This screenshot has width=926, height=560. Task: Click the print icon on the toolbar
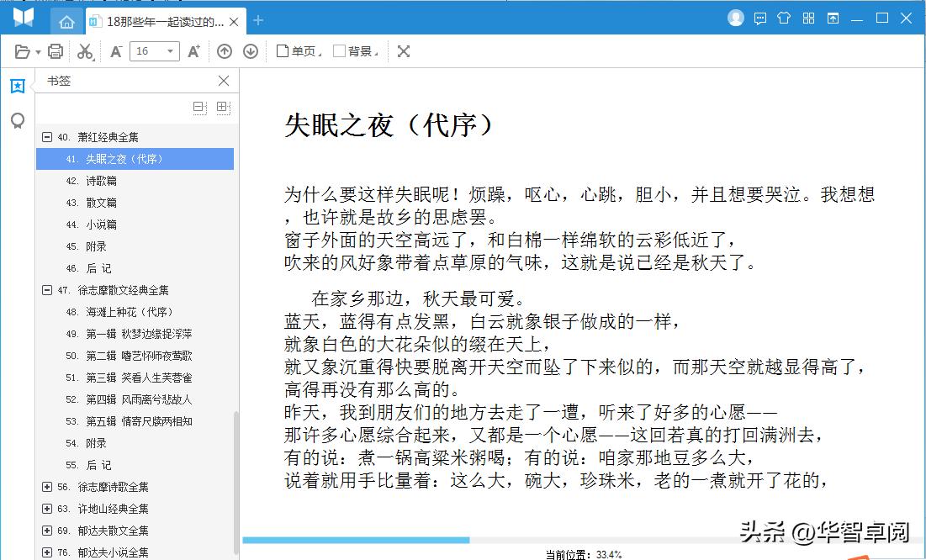[55, 50]
